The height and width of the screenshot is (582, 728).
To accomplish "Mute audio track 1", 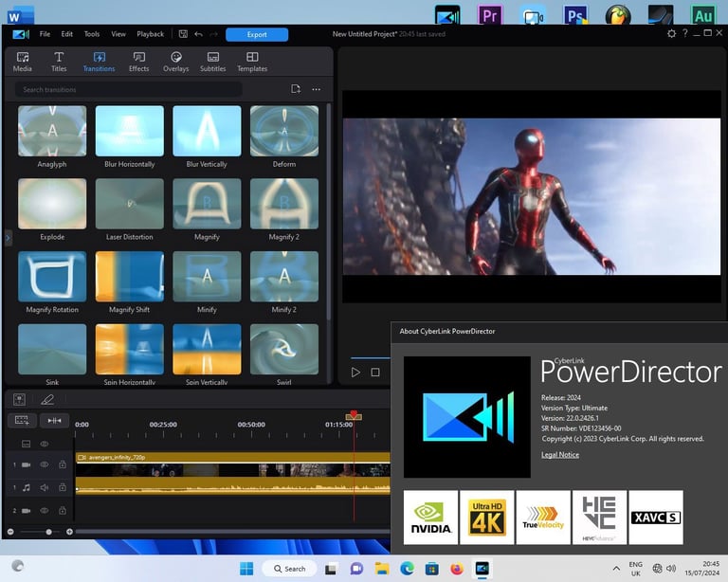I will tap(45, 487).
